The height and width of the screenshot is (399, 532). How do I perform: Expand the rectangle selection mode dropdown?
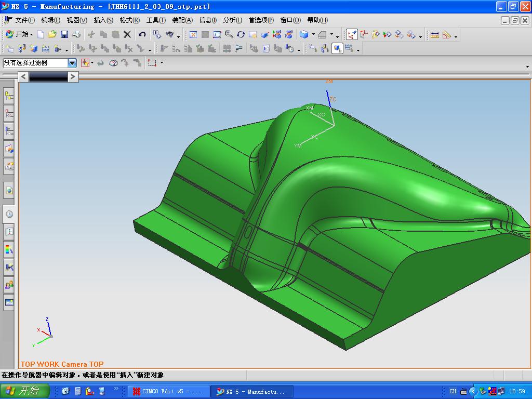(162, 63)
